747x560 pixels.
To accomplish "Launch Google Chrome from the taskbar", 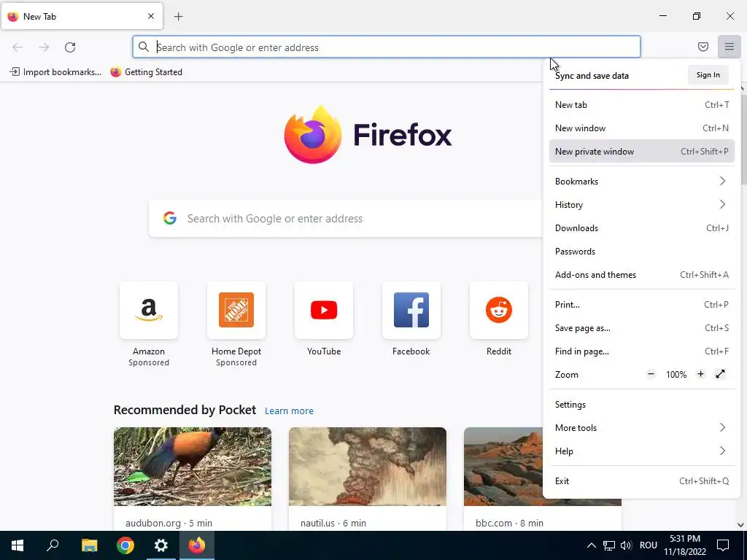I will 125,545.
